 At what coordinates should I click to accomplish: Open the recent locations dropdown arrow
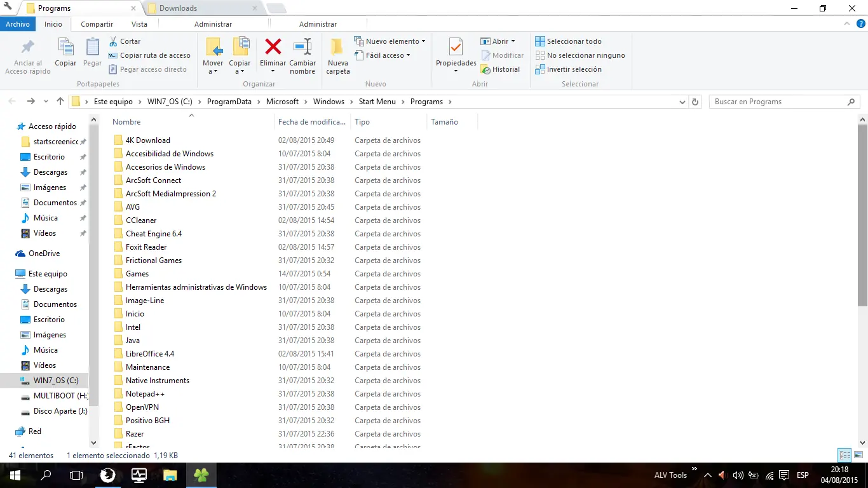tap(46, 102)
